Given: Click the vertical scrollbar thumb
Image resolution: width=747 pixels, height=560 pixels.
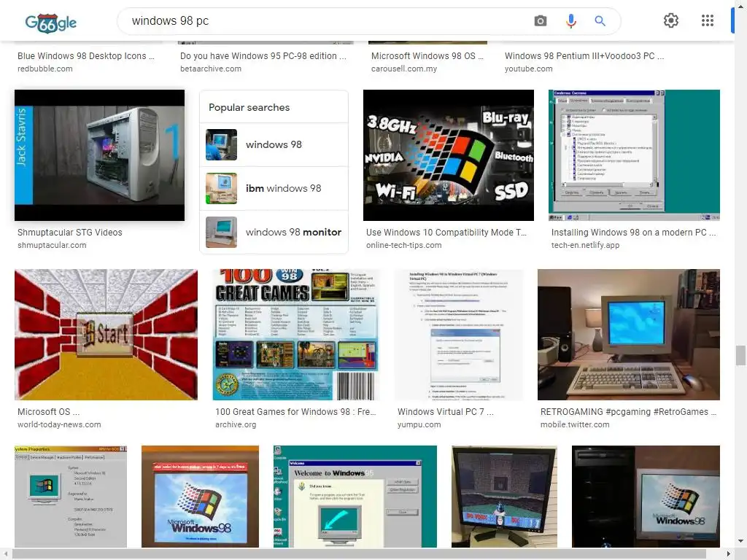Looking at the screenshot, I should click(740, 355).
